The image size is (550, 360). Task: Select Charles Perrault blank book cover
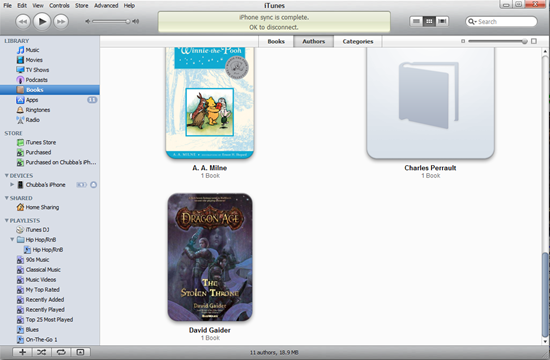click(430, 103)
